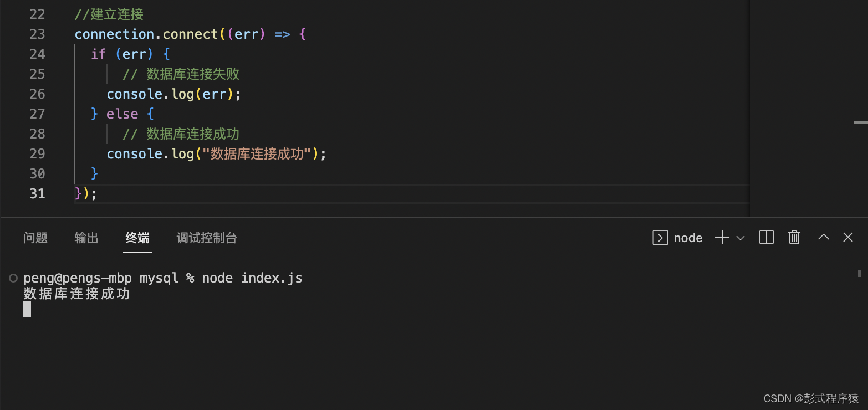The width and height of the screenshot is (868, 410).
Task: Open the terminal launch profile dropdown arrow
Action: point(741,238)
